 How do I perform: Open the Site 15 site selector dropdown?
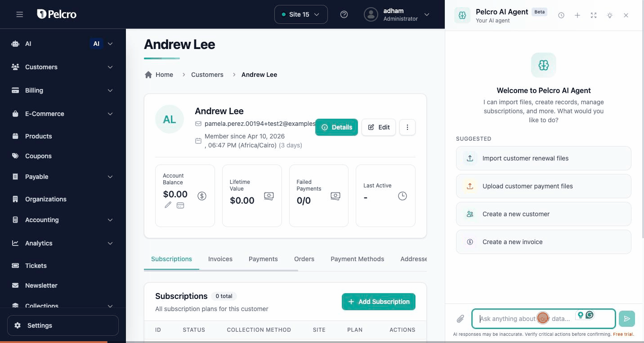pos(301,14)
